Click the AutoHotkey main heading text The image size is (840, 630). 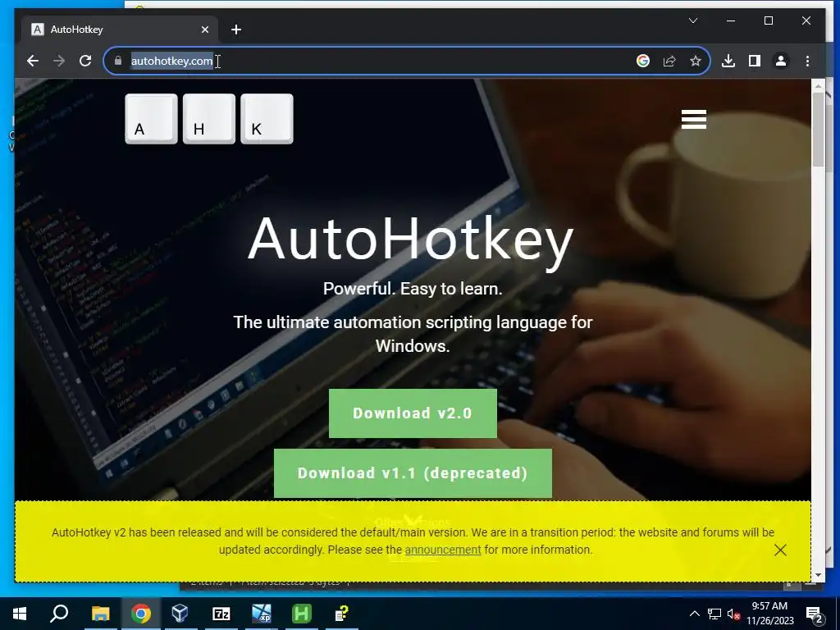411,240
